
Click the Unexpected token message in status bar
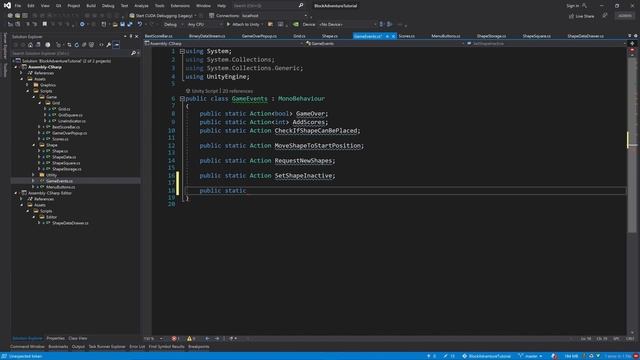click(x=25, y=356)
